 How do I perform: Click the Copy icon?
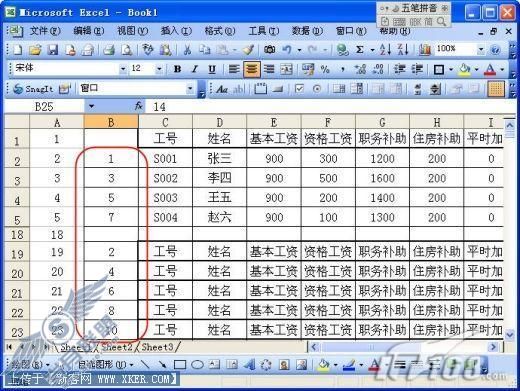[x=205, y=50]
